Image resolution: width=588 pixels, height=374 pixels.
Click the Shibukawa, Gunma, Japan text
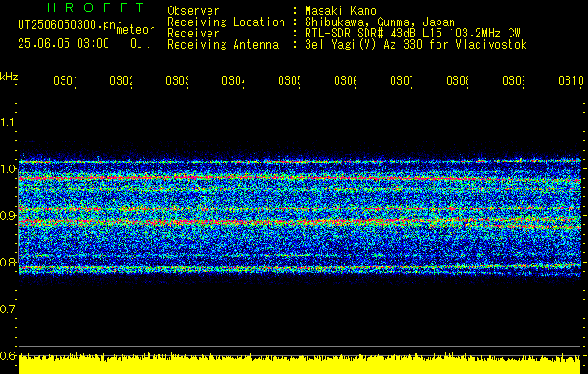[x=380, y=22]
